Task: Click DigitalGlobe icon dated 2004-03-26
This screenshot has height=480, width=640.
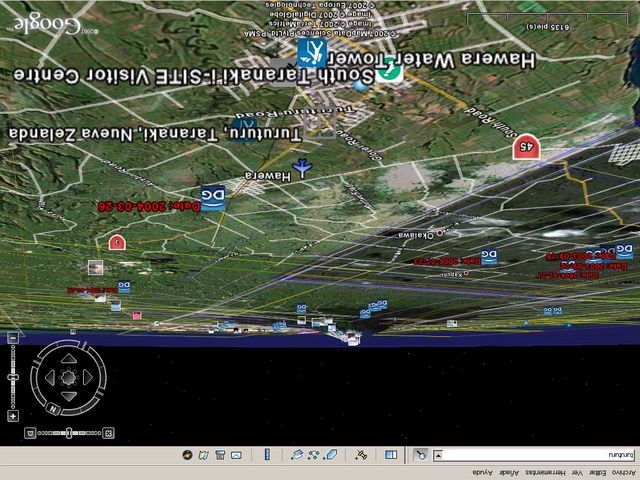Action: pyautogui.click(x=213, y=199)
